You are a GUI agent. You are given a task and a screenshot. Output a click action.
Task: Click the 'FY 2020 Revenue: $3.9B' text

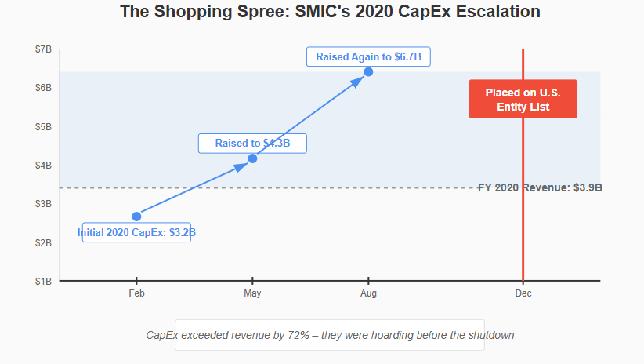pyautogui.click(x=540, y=188)
